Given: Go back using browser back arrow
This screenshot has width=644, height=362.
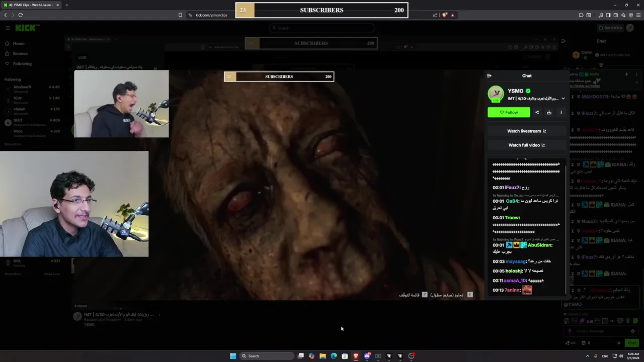Looking at the screenshot, I should (6, 15).
